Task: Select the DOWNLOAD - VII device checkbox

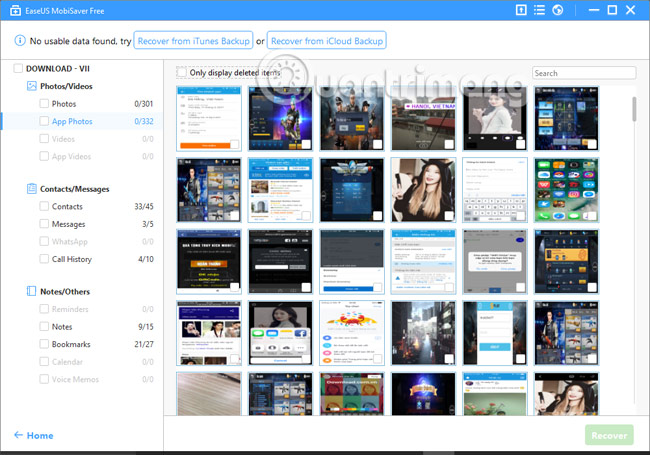Action: coord(18,69)
